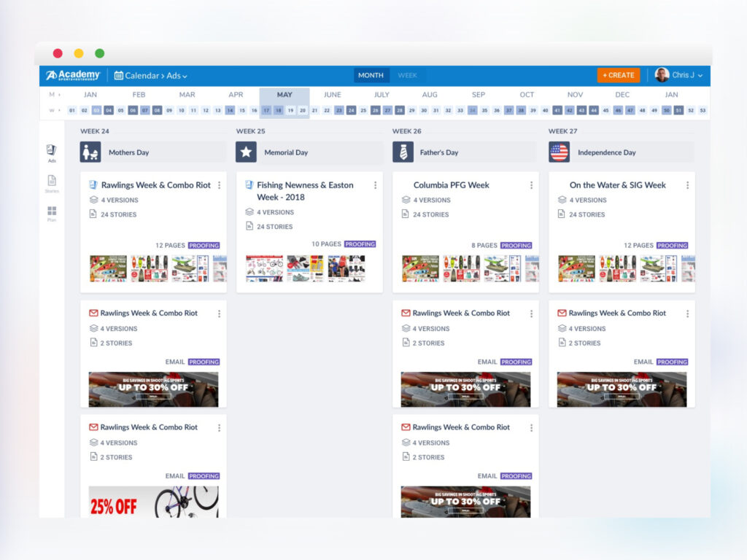Click the Mothers Day holiday label

[128, 152]
